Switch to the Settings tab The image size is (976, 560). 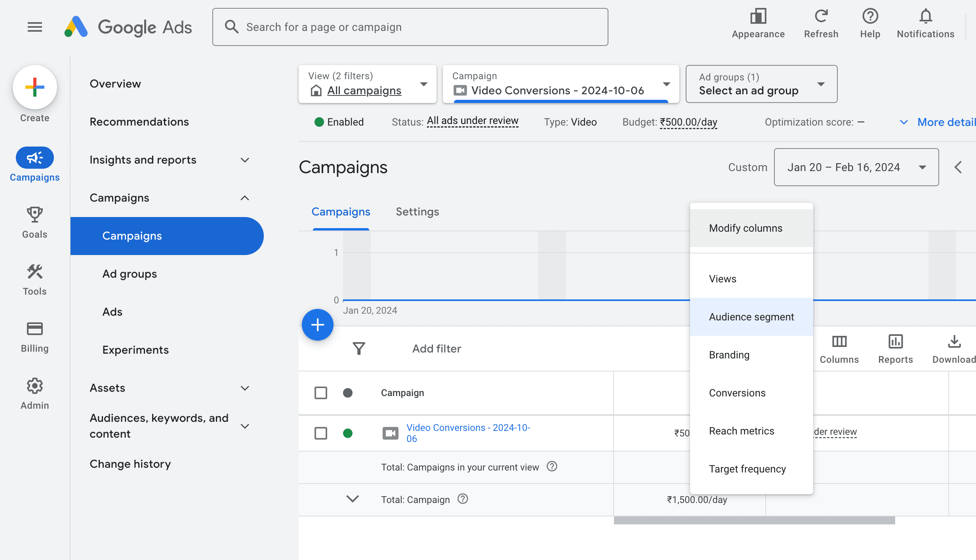[x=417, y=212]
